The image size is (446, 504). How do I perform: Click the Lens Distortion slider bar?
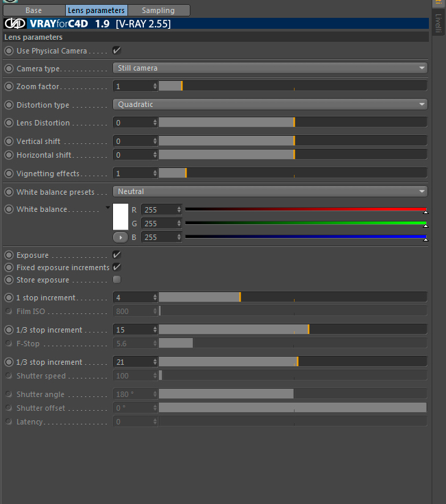(293, 123)
